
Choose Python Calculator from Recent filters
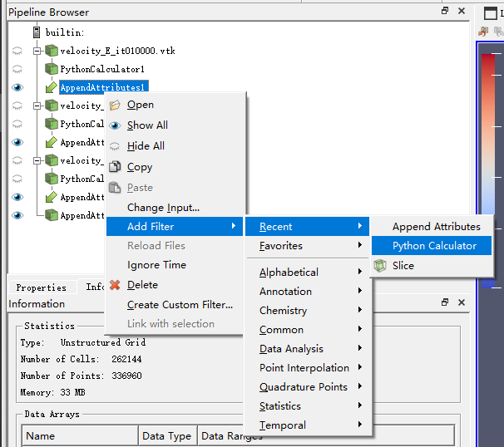[432, 246]
